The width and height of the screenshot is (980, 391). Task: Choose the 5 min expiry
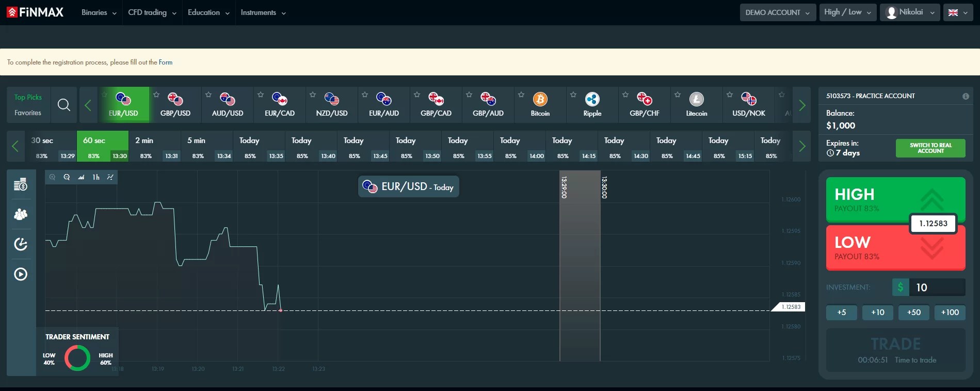tap(207, 146)
